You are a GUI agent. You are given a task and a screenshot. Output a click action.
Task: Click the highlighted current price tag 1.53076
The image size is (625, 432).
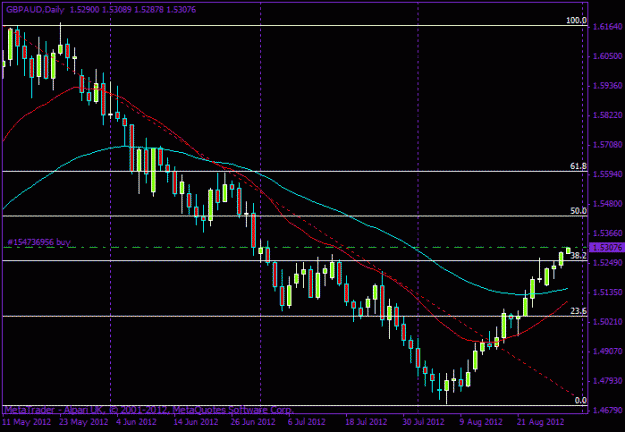607,247
